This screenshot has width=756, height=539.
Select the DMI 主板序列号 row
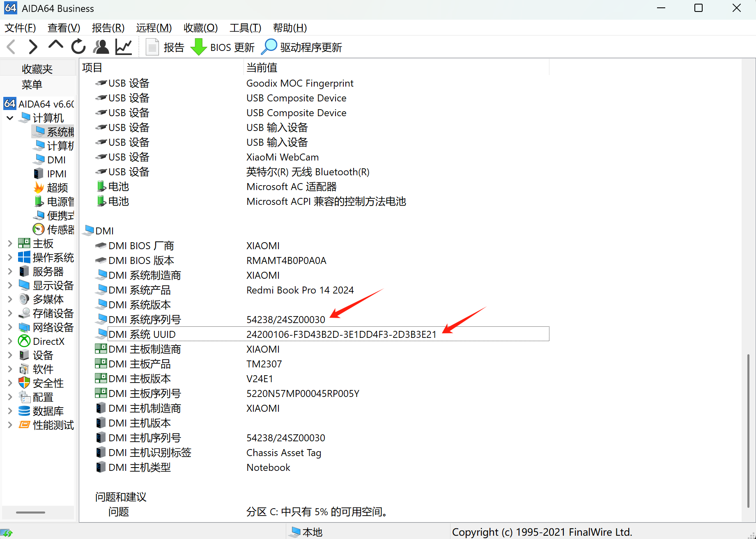tap(322, 393)
